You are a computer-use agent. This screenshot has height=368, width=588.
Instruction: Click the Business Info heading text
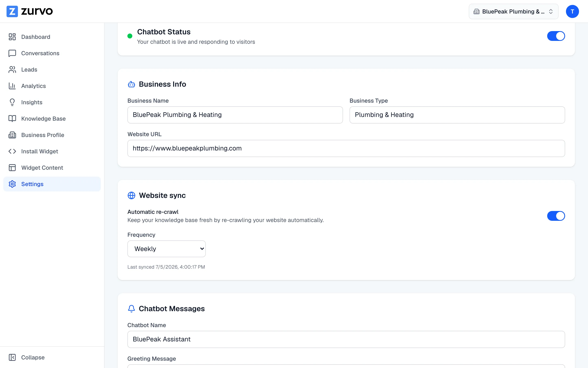coord(162,84)
